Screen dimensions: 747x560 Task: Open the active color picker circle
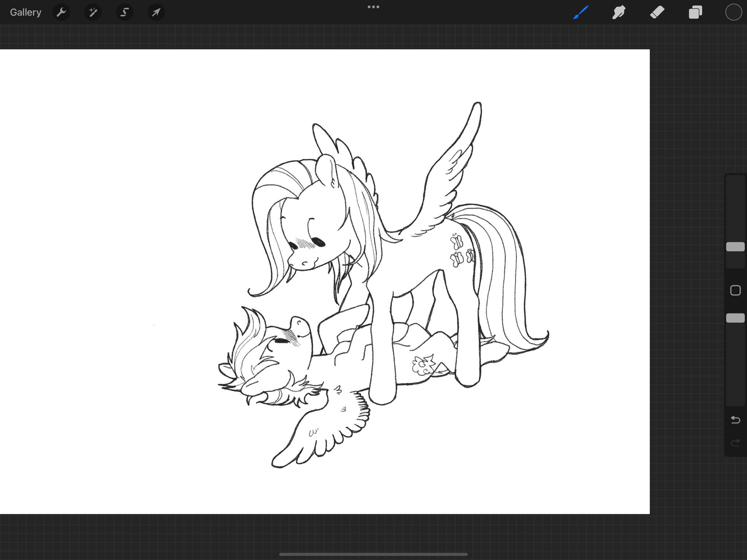tap(734, 12)
